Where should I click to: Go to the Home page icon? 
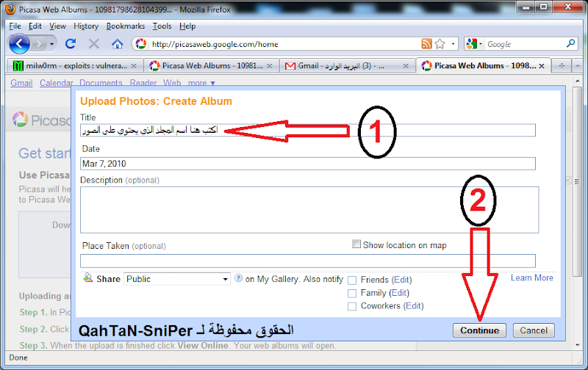click(x=118, y=44)
